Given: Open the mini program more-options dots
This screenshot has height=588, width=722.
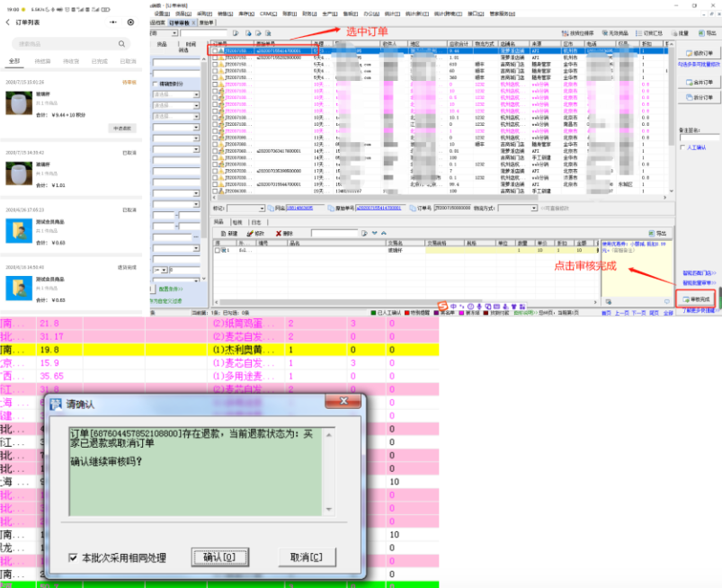Looking at the screenshot, I should (111, 22).
